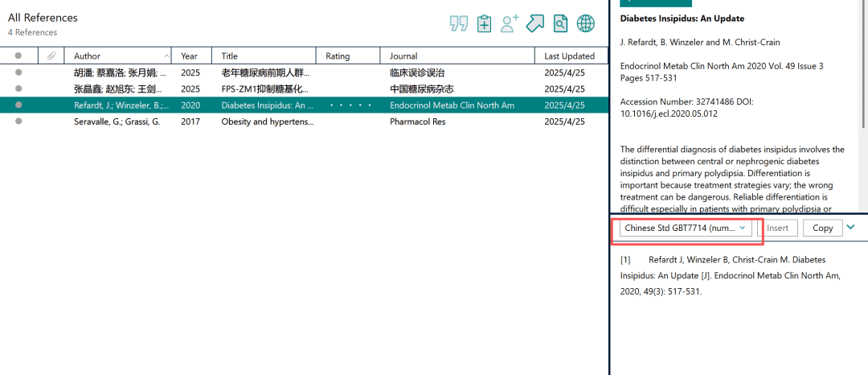868x375 pixels.
Task: Sort references by Rating column
Action: coord(348,56)
